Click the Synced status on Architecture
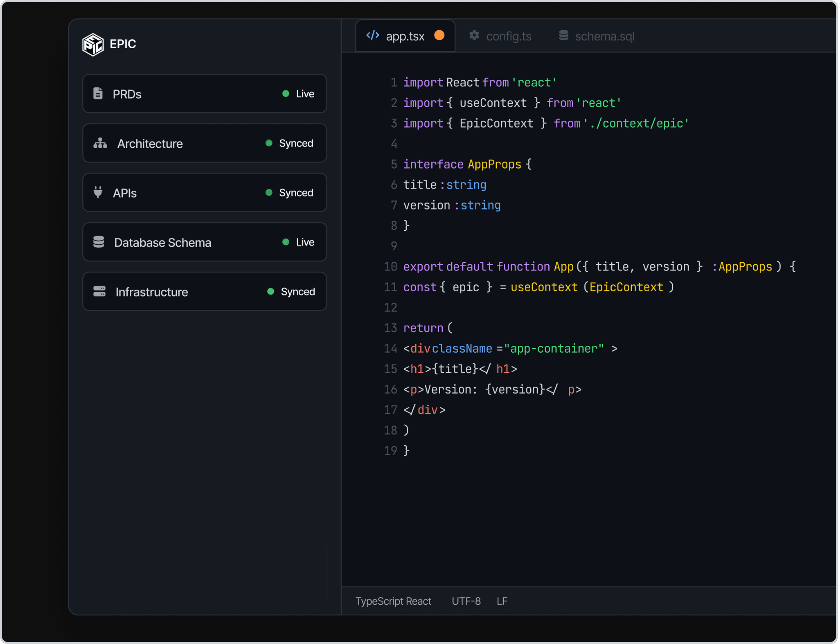The width and height of the screenshot is (838, 644). pos(290,143)
